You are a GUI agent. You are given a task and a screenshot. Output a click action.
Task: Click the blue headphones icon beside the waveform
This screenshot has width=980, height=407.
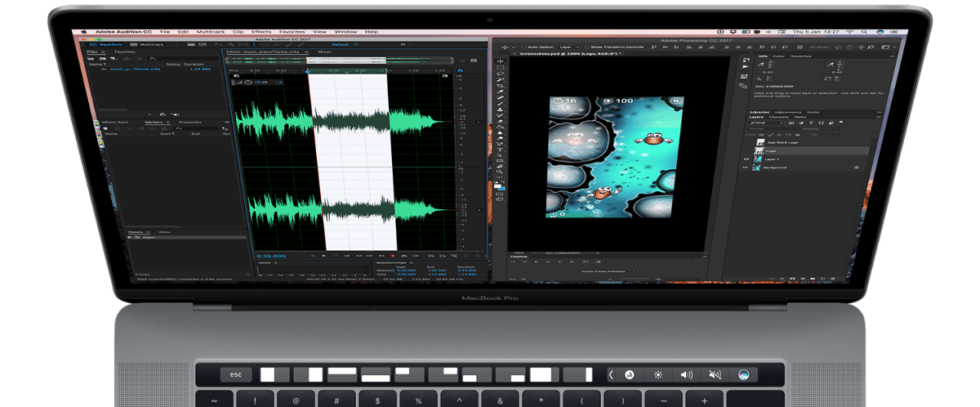pos(460,71)
